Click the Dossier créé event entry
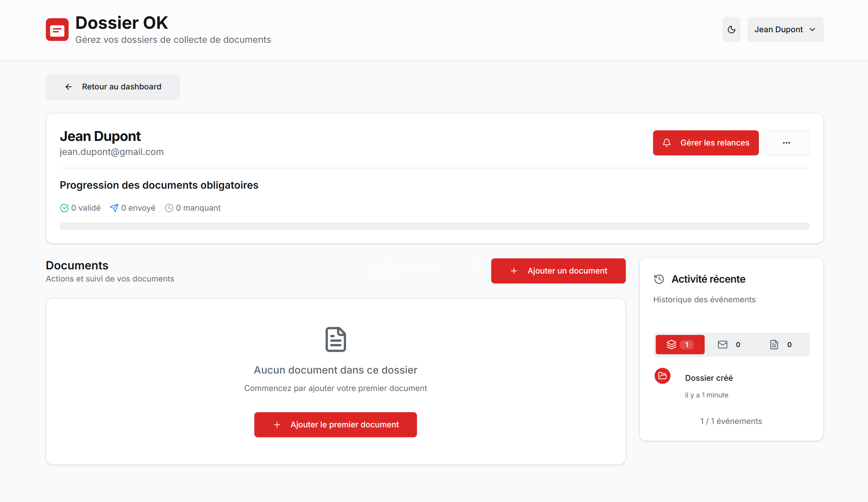Viewport: 868px width, 502px height. 709,378
